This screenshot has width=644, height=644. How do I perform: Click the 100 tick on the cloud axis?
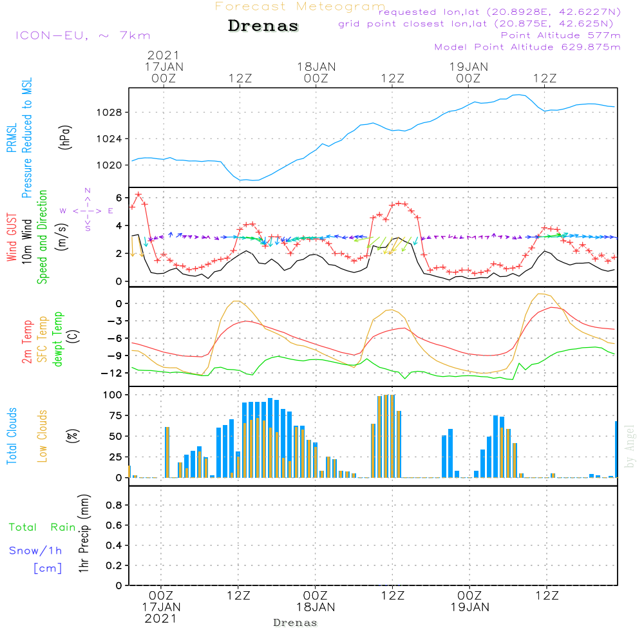(113, 395)
